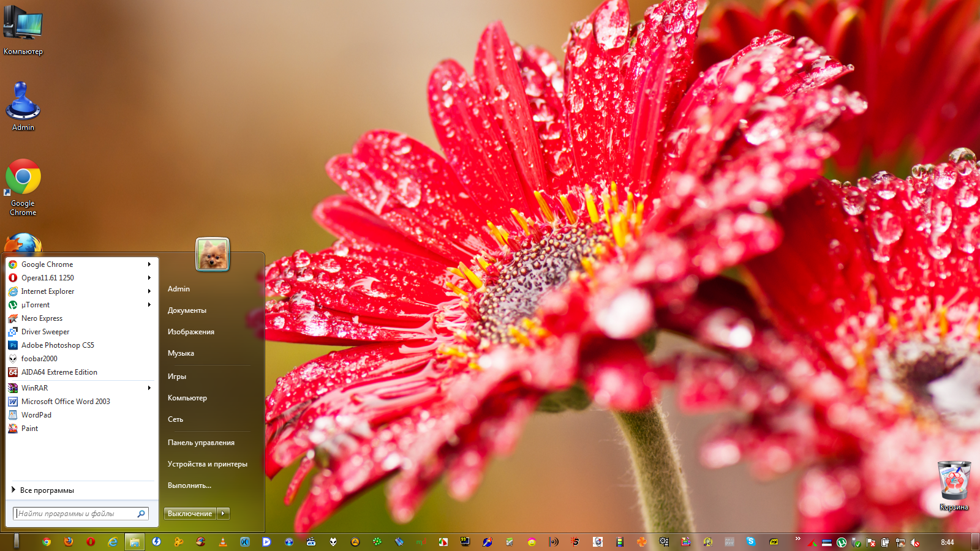The image size is (980, 551).
Task: Click the Internet Explorer taskbar icon
Action: click(x=113, y=542)
